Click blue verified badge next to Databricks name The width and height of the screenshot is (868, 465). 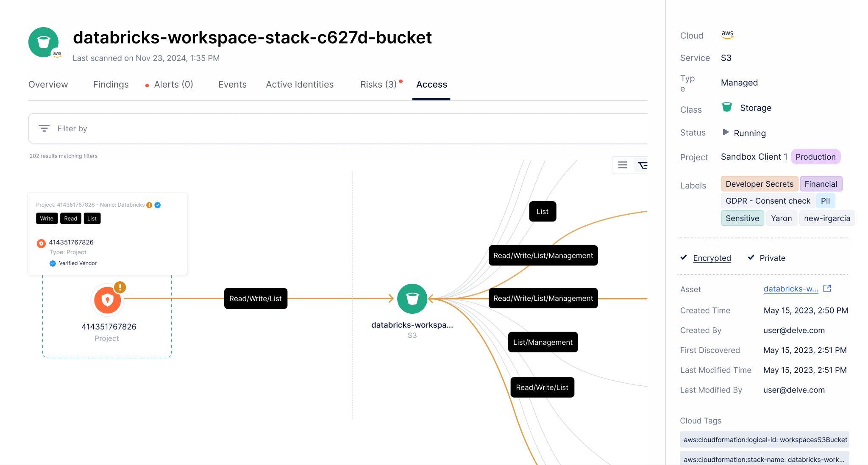(x=158, y=205)
